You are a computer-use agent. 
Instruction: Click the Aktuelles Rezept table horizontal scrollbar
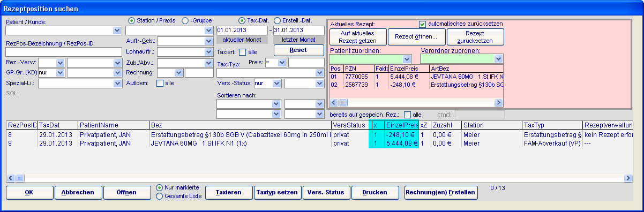416,102
